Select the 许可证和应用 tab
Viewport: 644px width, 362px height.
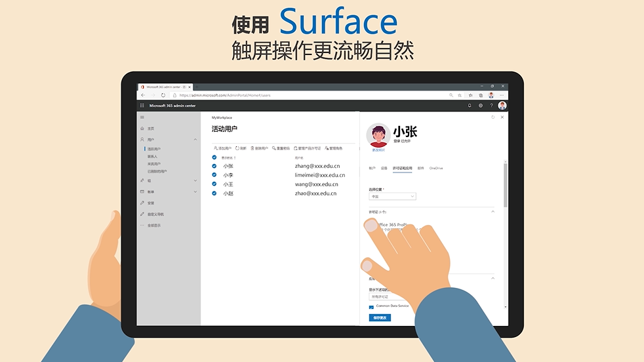pyautogui.click(x=403, y=168)
